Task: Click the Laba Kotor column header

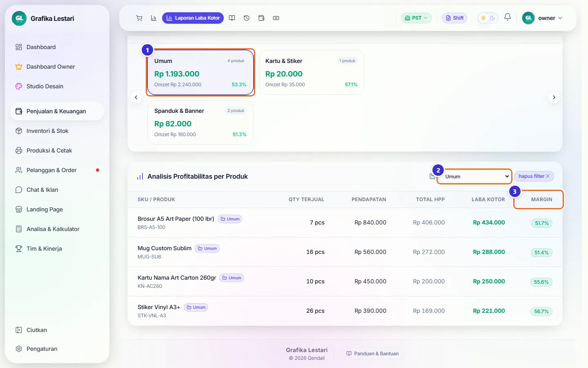Action: click(488, 200)
